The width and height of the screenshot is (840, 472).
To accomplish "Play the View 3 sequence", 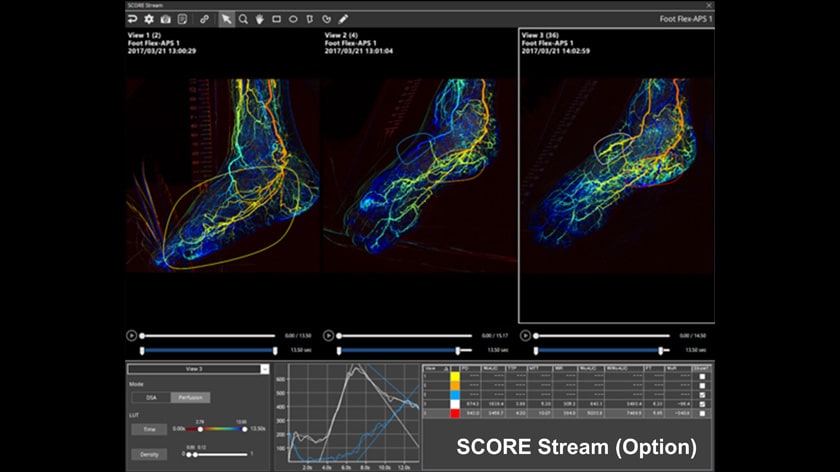I will point(526,336).
